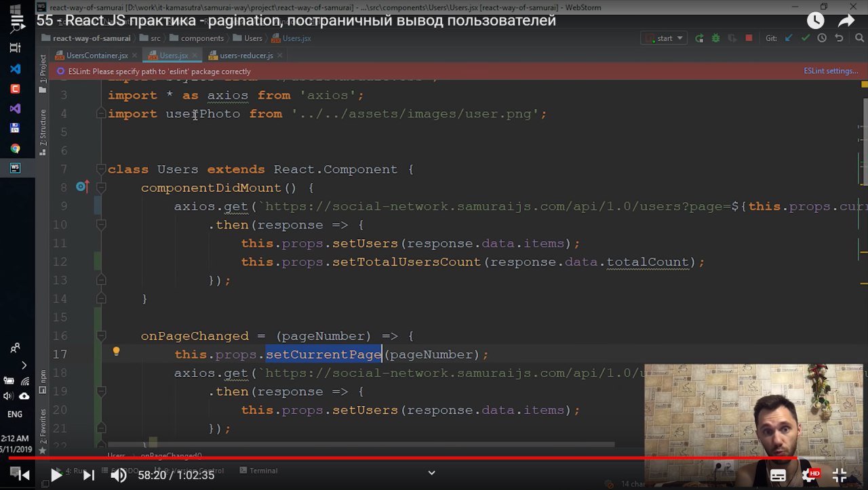
Task: Click the lightbulb intention icon on line 17
Action: coord(116,352)
